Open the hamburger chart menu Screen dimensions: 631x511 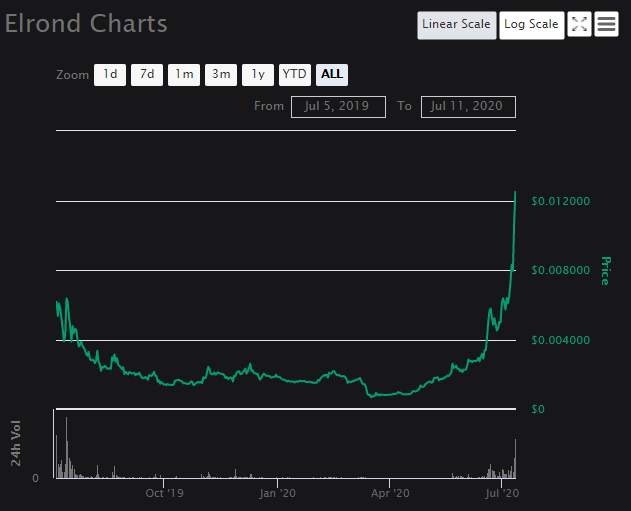pyautogui.click(x=606, y=24)
